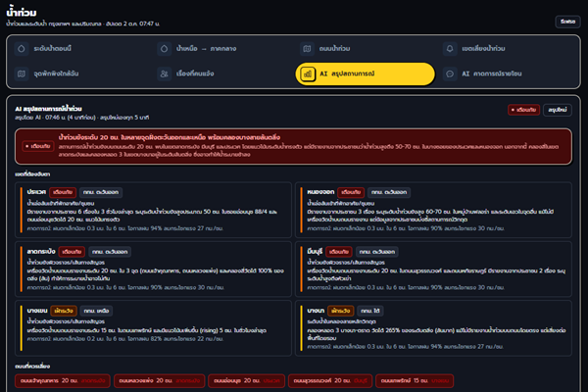Click the กทม. ตะวันออก tag on the ประเวศ card
This screenshot has height=392, width=588.
101,192
